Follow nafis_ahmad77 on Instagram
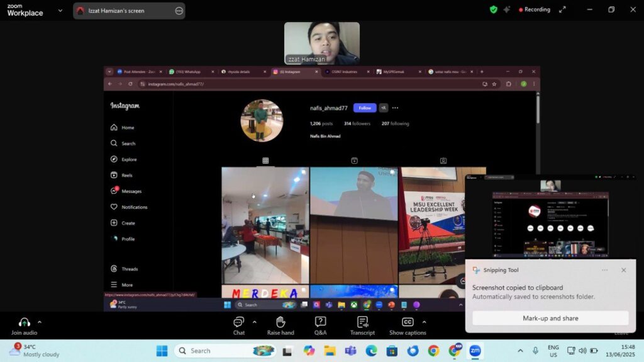Image resolution: width=644 pixels, height=362 pixels. point(365,108)
